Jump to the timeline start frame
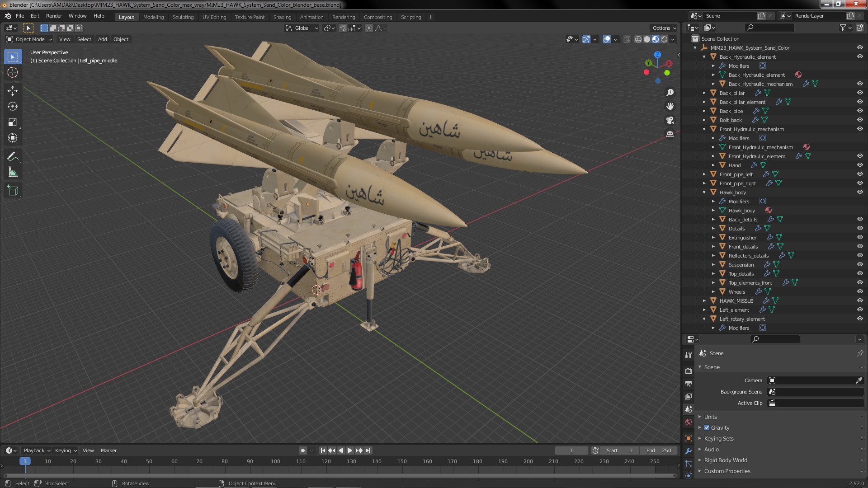 click(323, 450)
